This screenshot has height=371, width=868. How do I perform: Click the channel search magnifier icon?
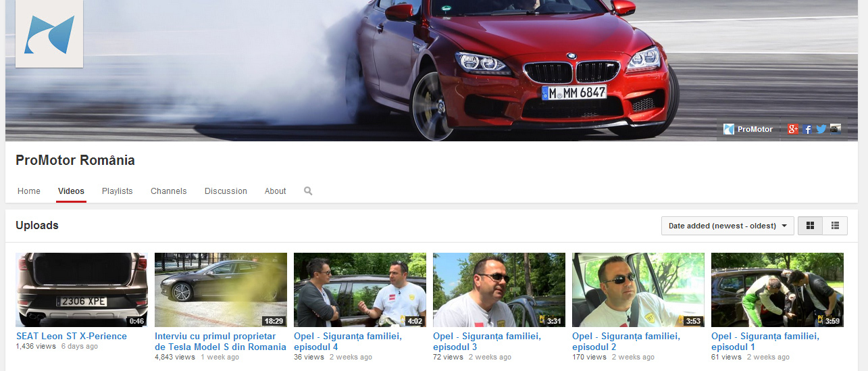308,191
